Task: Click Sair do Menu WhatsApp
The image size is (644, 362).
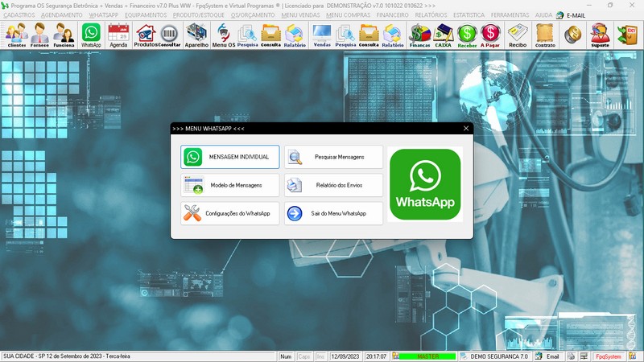Action: point(333,213)
